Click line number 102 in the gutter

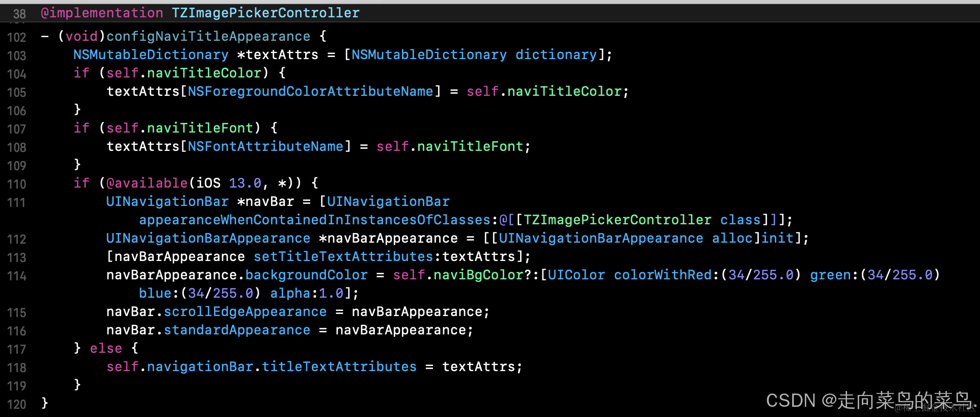pos(16,37)
